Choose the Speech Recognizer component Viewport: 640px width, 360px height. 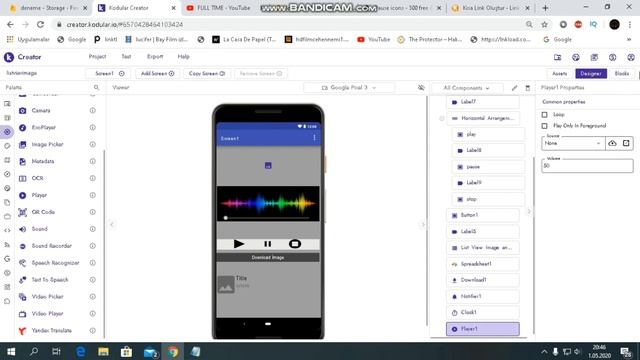[x=55, y=263]
